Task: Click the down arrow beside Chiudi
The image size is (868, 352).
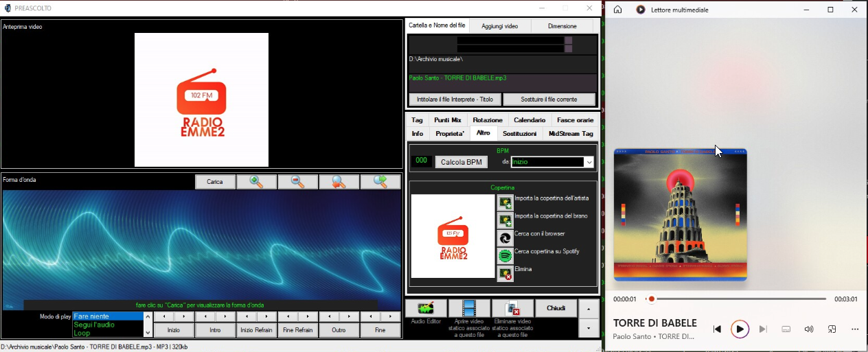Action: click(589, 328)
